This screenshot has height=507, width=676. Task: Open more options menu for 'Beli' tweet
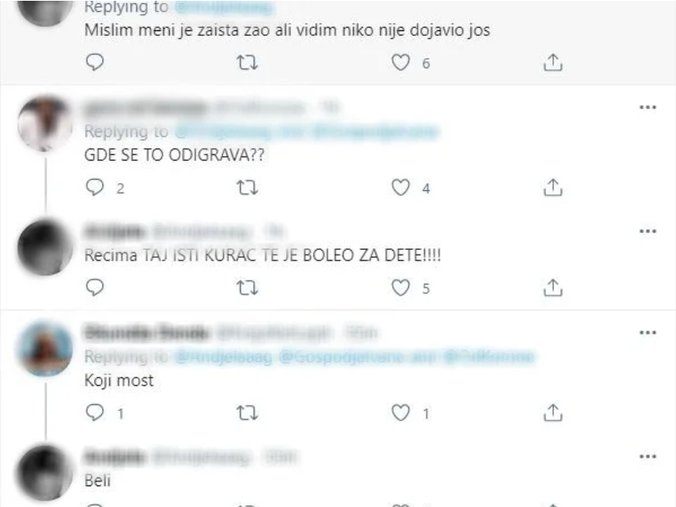648,457
